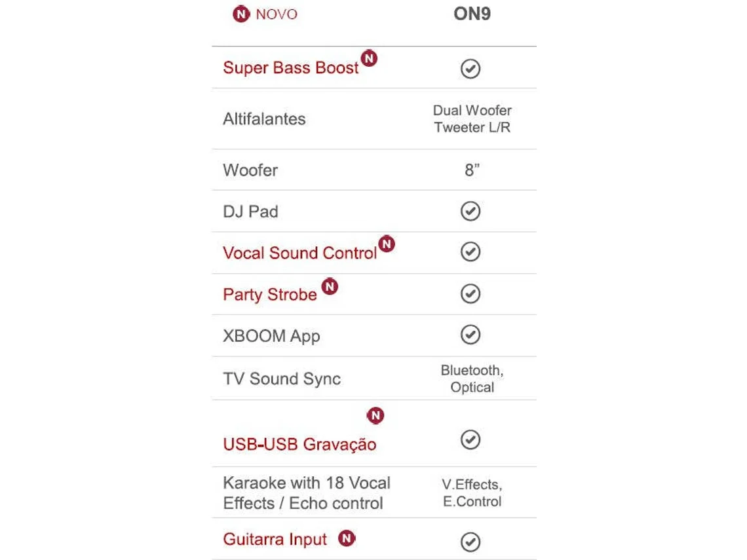Screen dimensions: 747x560
Task: Click the N badge beside Guitarra Input
Action: tap(347, 538)
